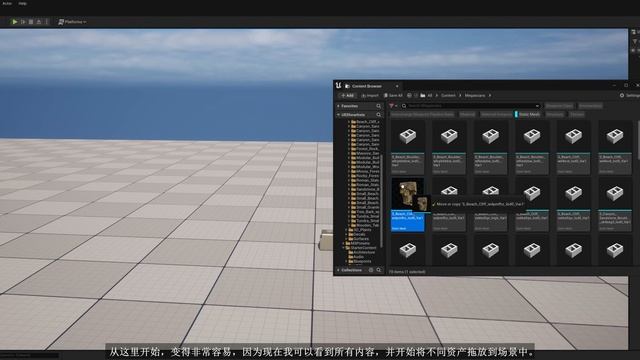This screenshot has width=640, height=360.
Task: Click the history back icon beside Save All
Action: tap(409, 96)
